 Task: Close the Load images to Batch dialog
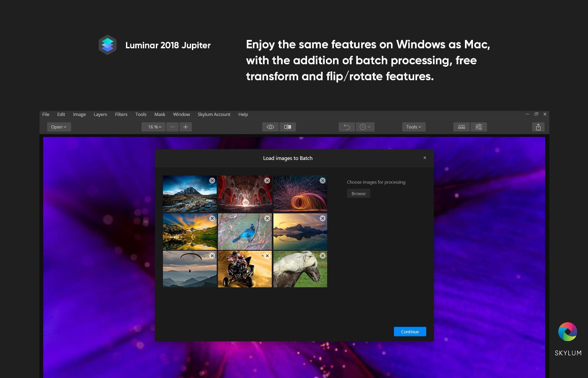click(425, 158)
